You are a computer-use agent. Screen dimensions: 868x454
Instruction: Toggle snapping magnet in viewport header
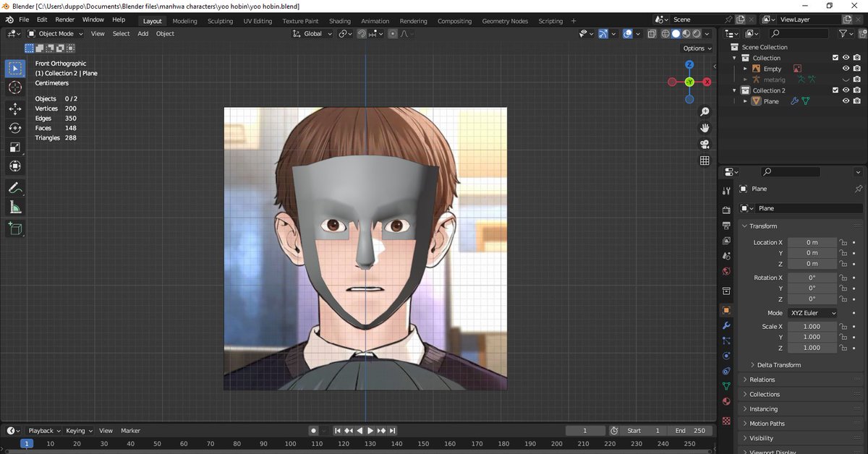click(361, 33)
